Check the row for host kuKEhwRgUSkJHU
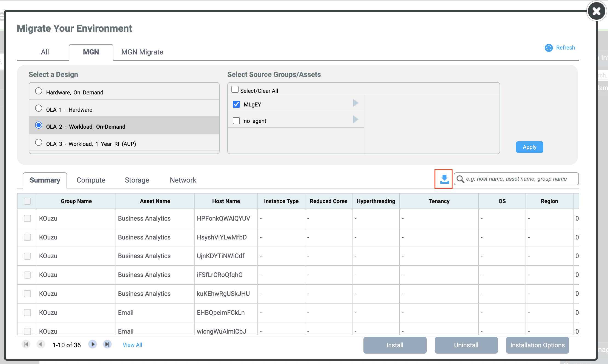 tap(27, 294)
